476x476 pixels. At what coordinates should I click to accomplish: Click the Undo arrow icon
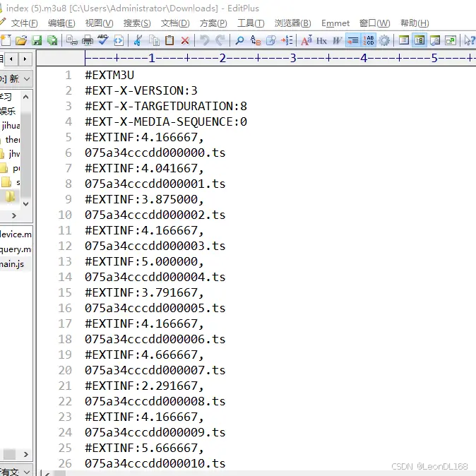[x=205, y=40]
